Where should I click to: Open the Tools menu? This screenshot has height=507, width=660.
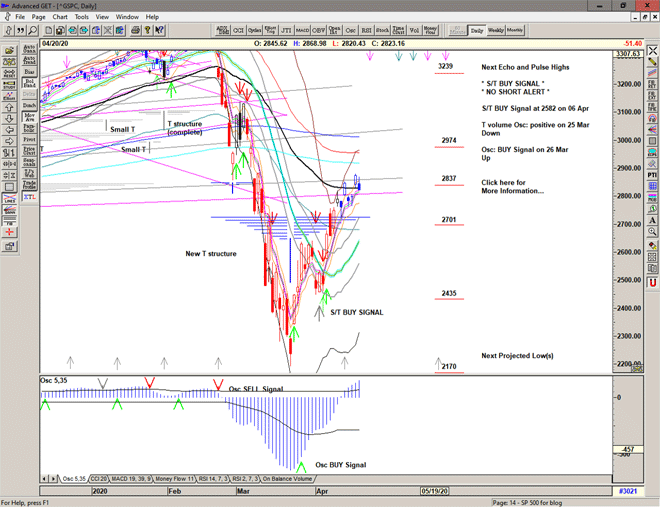[x=82, y=17]
